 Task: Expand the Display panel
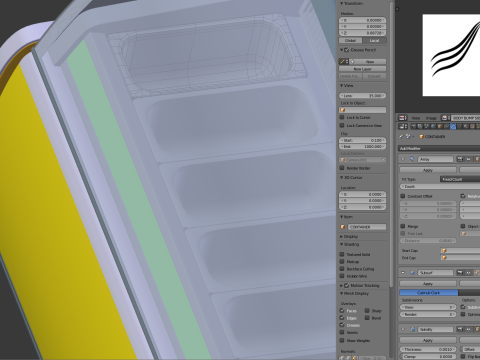pos(342,236)
